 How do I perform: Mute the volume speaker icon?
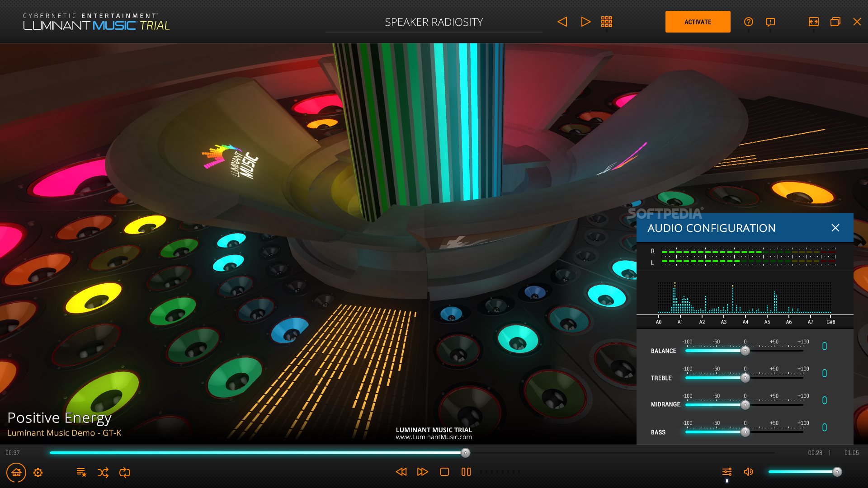tap(749, 472)
